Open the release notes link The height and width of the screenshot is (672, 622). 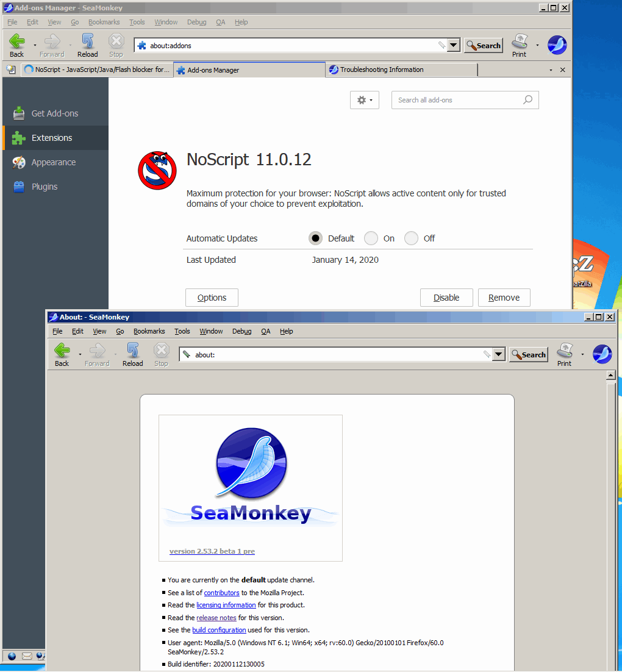click(x=216, y=618)
